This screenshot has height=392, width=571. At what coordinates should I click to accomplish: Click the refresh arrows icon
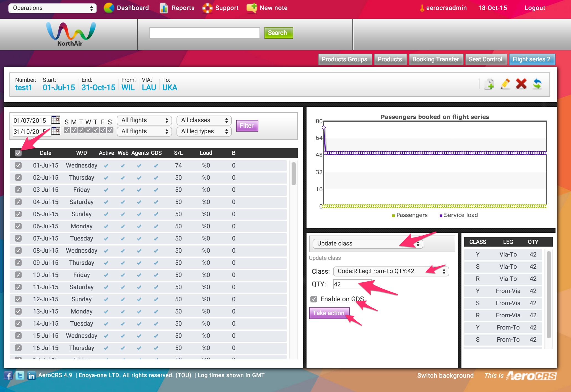[x=537, y=84]
